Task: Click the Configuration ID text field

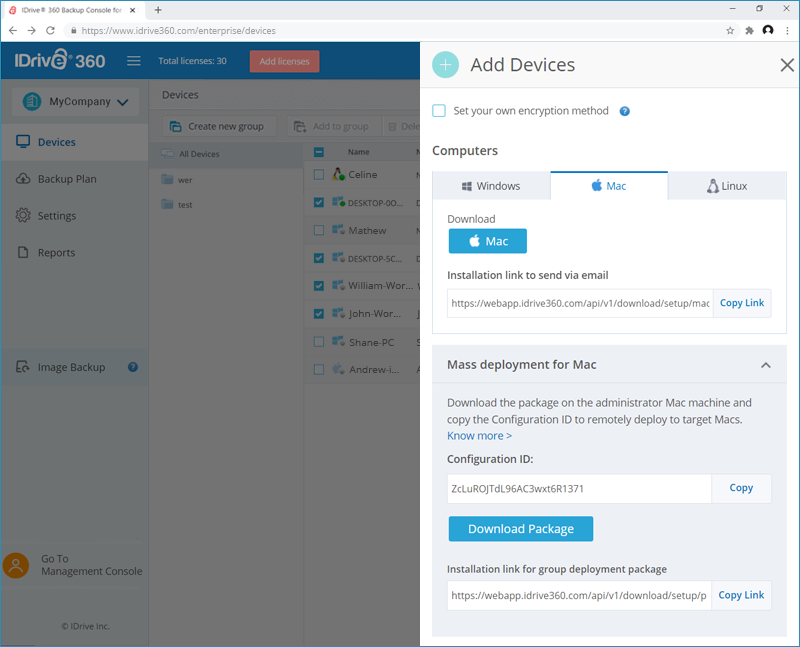Action: [x=580, y=488]
